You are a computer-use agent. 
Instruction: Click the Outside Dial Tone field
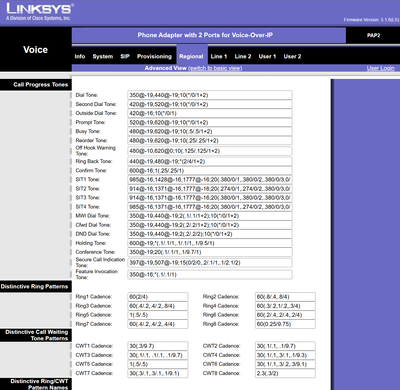210,113
